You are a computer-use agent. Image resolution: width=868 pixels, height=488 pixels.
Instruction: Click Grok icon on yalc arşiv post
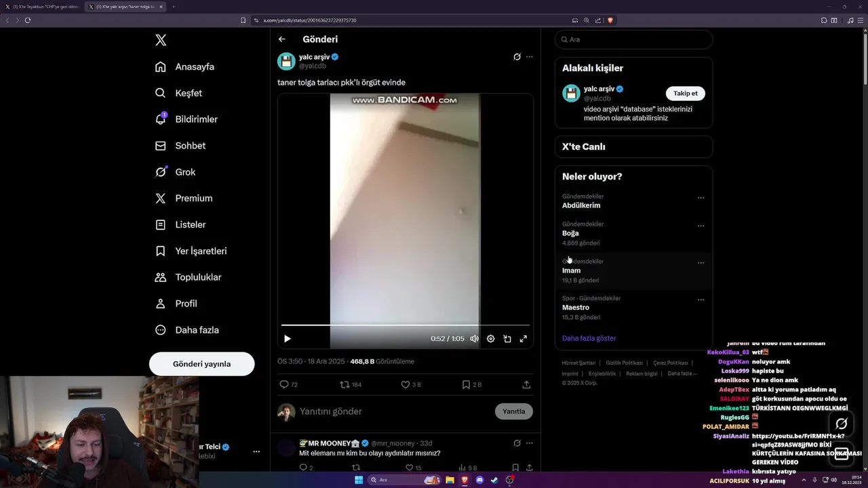517,57
